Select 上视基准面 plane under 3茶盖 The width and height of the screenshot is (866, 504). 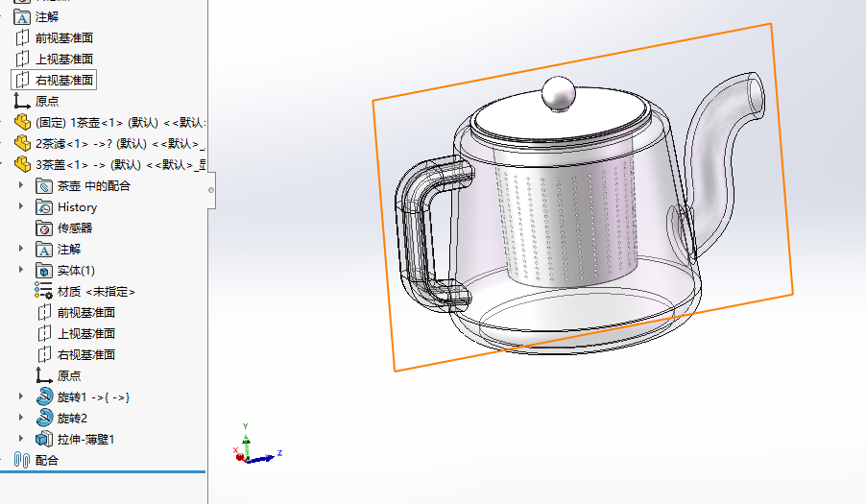point(76,333)
